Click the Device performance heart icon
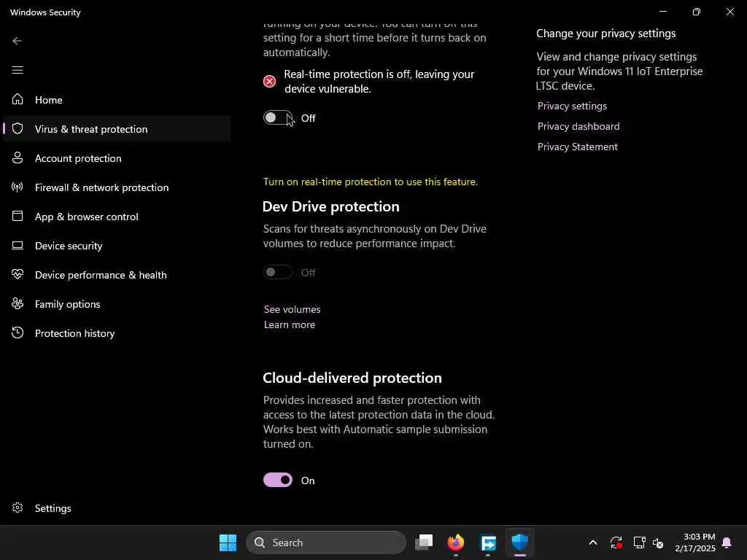The width and height of the screenshot is (747, 560). pos(18,274)
